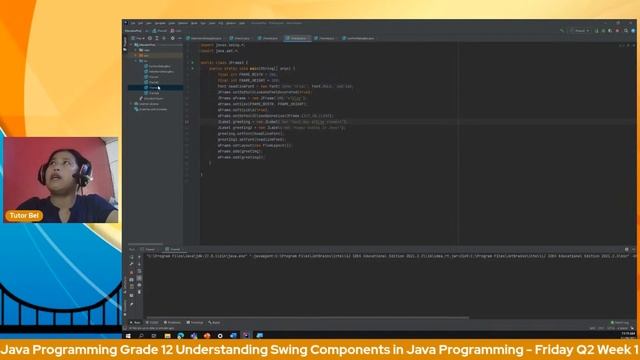The width and height of the screenshot is (640, 360).
Task: Click the green run gutter arrow beside the main method
Action: [x=193, y=69]
